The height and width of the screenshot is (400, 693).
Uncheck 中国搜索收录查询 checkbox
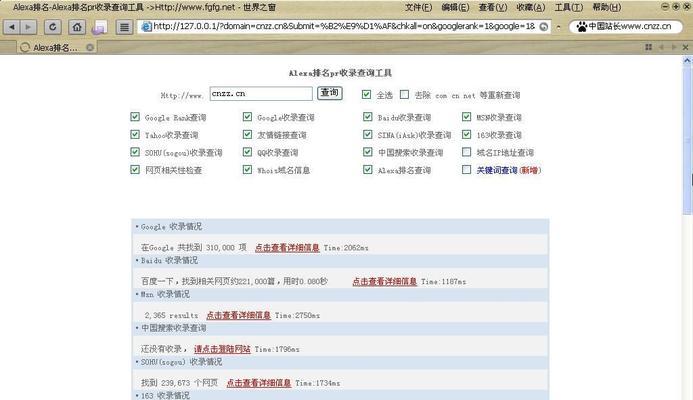[367, 152]
